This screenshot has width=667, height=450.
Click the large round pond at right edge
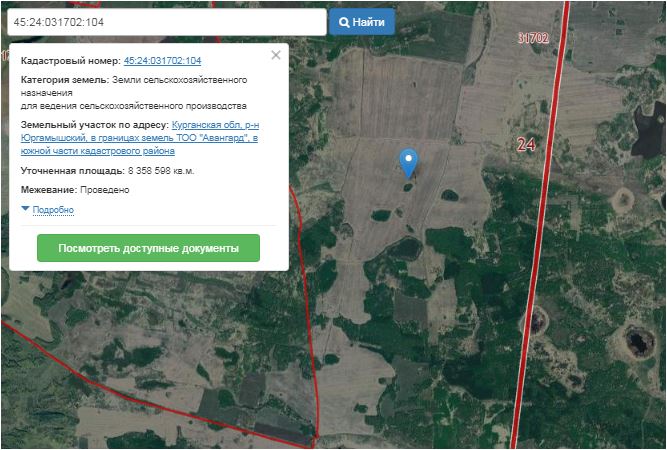point(636,343)
